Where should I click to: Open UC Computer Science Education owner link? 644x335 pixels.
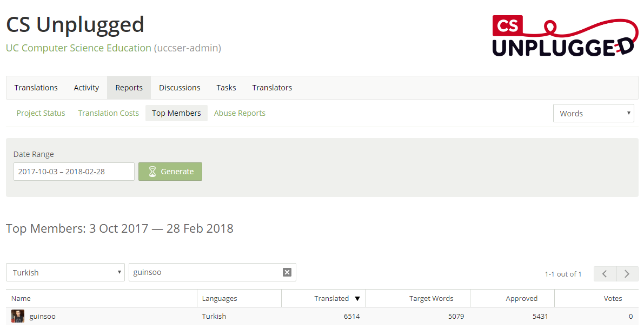pos(78,48)
